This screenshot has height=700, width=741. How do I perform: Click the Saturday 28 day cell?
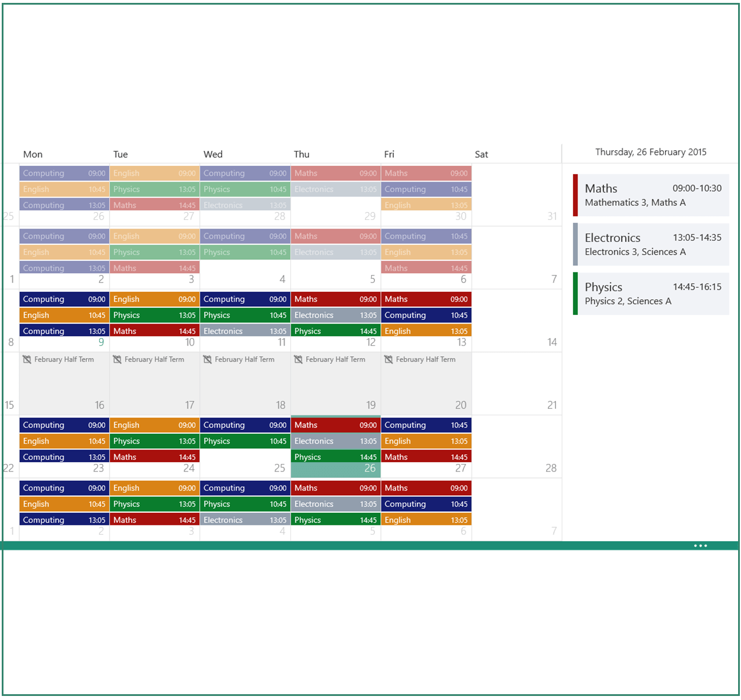517,447
